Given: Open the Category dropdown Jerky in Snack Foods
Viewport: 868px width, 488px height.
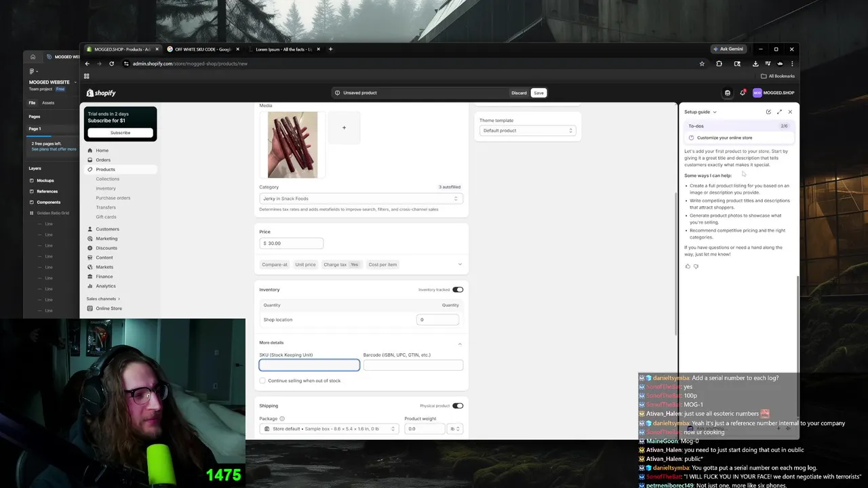Looking at the screenshot, I should click(x=361, y=199).
